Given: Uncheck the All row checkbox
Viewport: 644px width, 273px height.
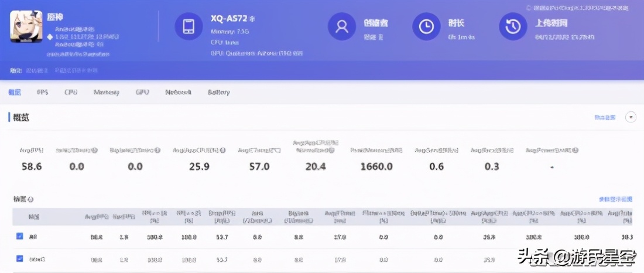Looking at the screenshot, I should pyautogui.click(x=20, y=237).
